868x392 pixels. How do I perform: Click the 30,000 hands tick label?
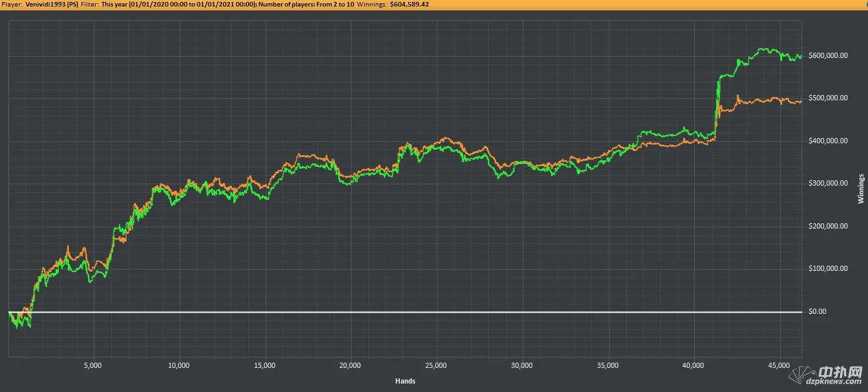pyautogui.click(x=522, y=365)
